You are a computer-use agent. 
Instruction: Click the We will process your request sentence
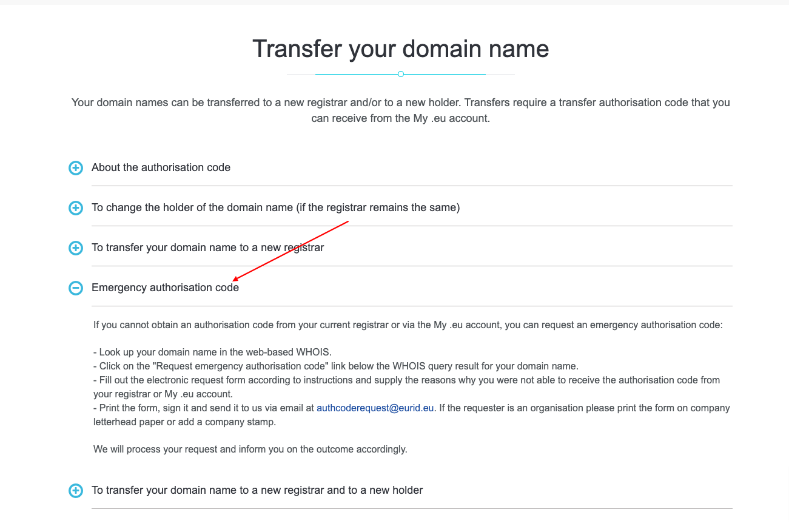(x=250, y=450)
